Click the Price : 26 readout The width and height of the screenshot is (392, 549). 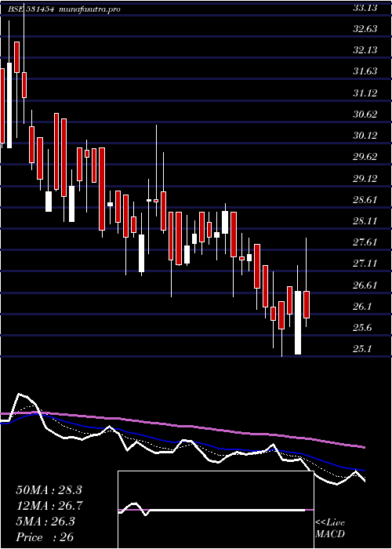[45, 537]
